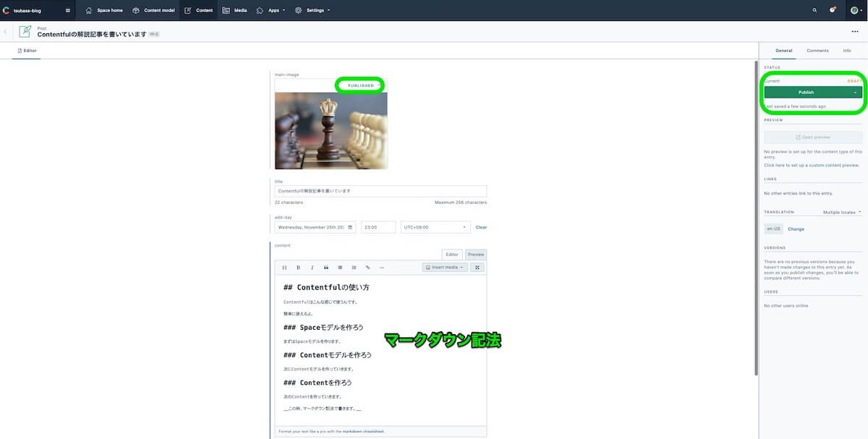Click the chess main-image thumbnail
Image resolution: width=868 pixels, height=439 pixels.
(x=331, y=131)
